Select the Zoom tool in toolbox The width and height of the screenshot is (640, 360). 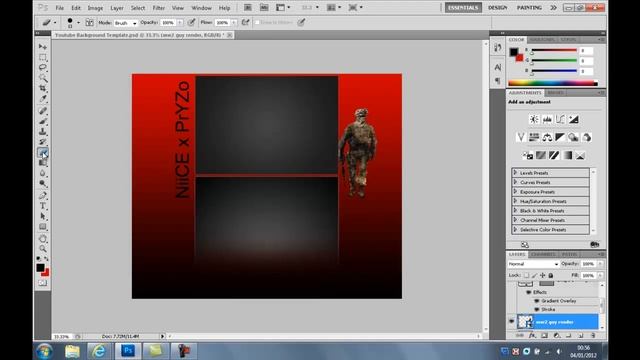tap(42, 249)
